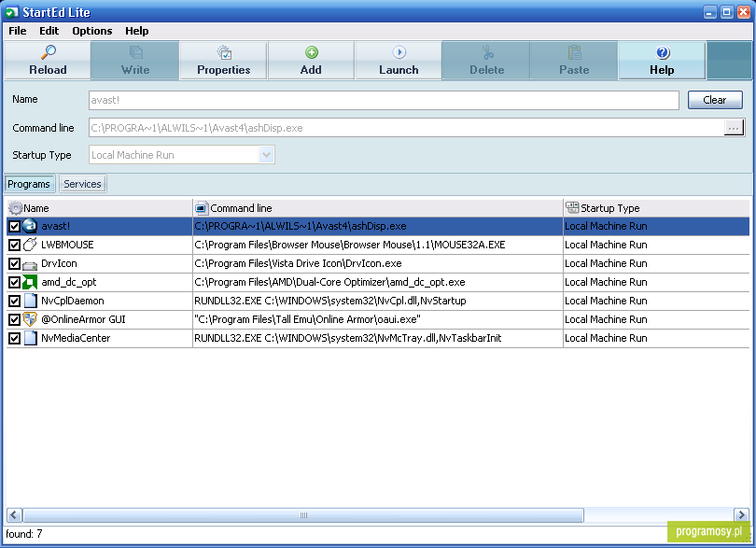Uncheck the avast! startup entry
Image resolution: width=756 pixels, height=548 pixels.
pos(14,226)
